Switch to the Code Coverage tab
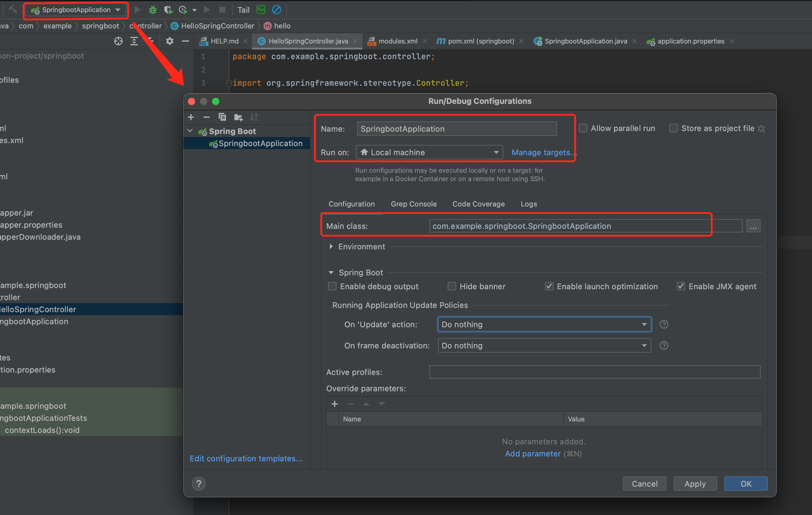This screenshot has width=812, height=515. tap(478, 204)
